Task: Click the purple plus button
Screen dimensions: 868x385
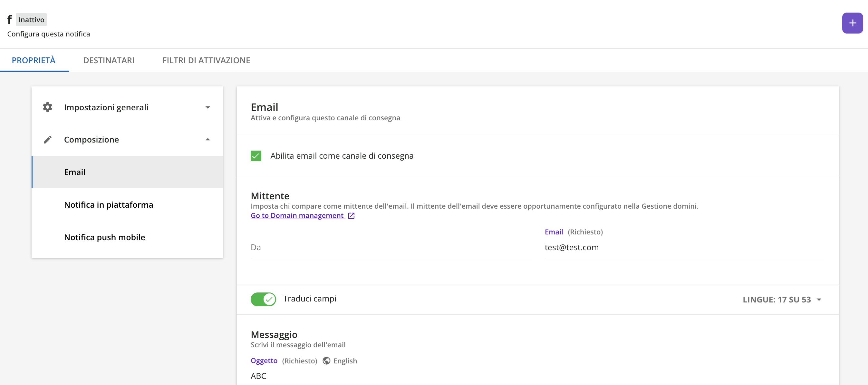Action: [852, 23]
